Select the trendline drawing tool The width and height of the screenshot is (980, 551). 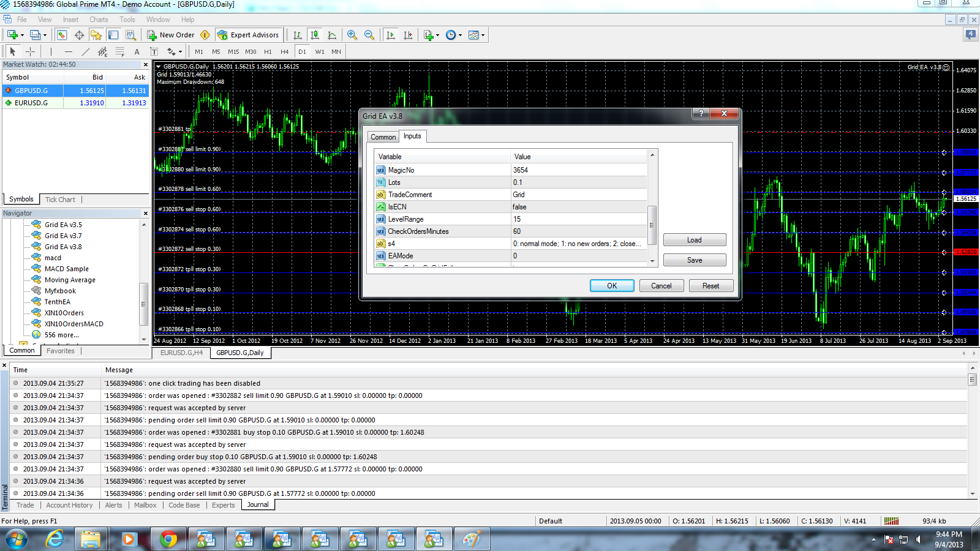[86, 51]
